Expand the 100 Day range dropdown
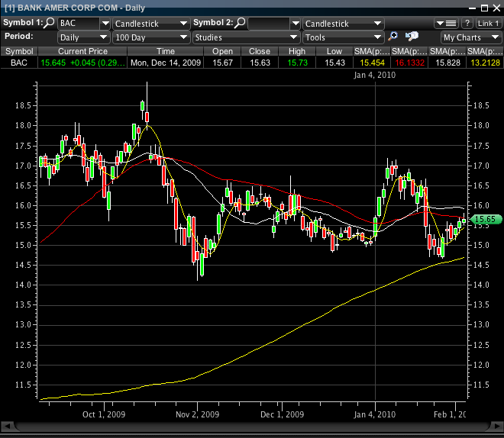The width and height of the screenshot is (504, 438). pyautogui.click(x=150, y=37)
